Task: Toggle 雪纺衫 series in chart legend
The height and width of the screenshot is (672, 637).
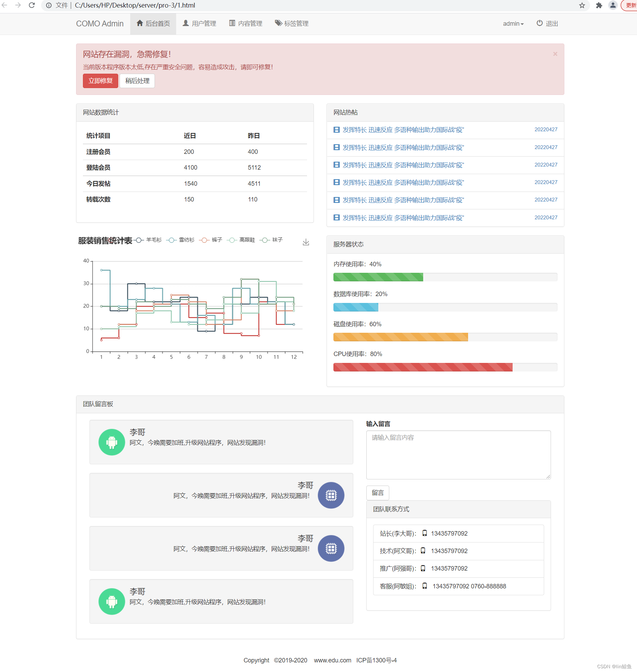Action: (x=180, y=240)
